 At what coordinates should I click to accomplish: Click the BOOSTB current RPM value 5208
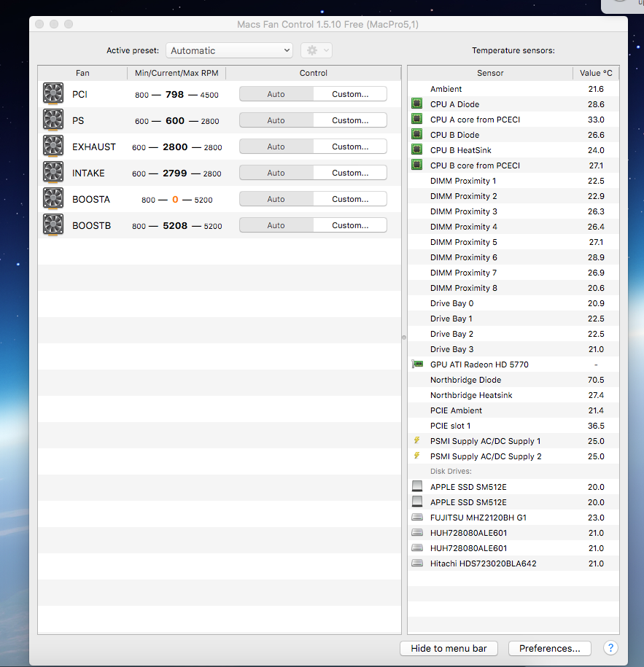coord(175,225)
